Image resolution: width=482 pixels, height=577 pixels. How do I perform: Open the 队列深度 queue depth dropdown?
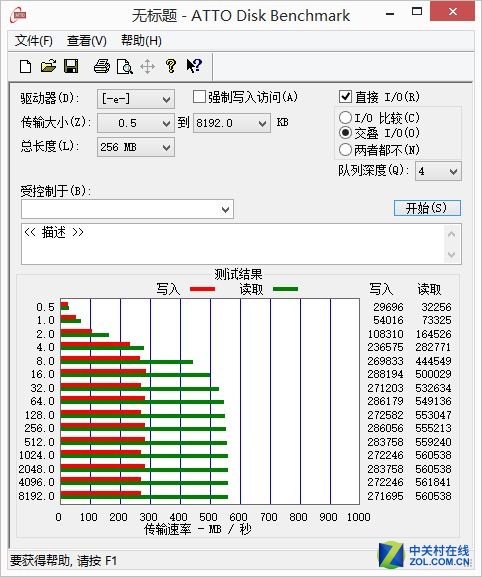[438, 171]
